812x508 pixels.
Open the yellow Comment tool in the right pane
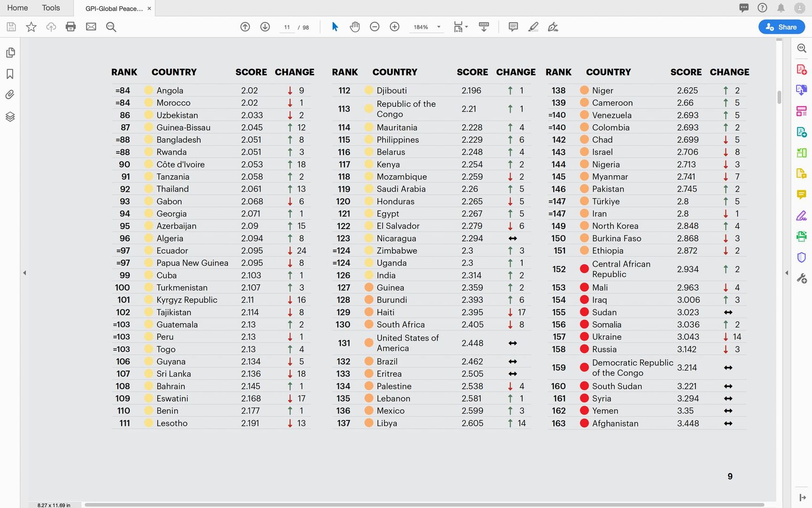click(x=802, y=194)
